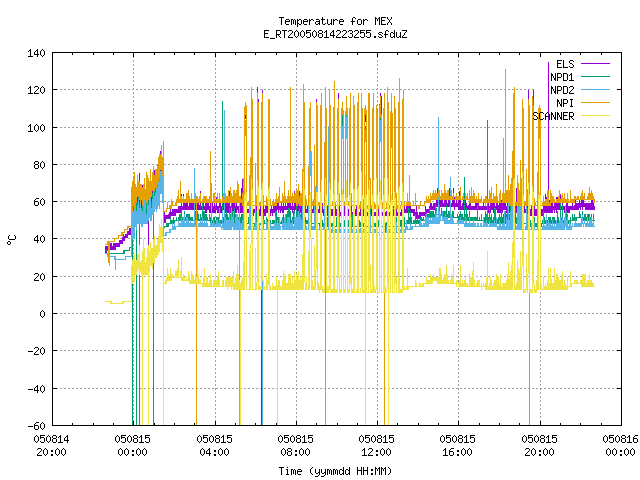The width and height of the screenshot is (640, 480).
Task: Click the -20 y-axis tick label
Action: click(36, 351)
